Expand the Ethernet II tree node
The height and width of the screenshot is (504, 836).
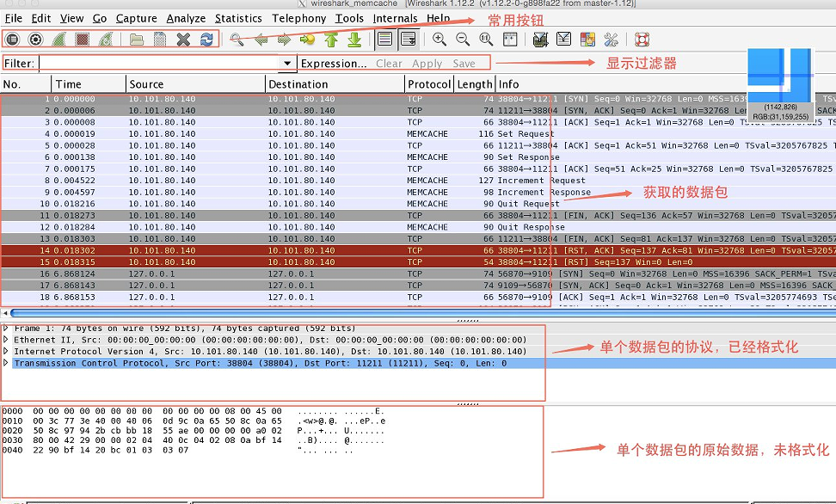click(5, 340)
